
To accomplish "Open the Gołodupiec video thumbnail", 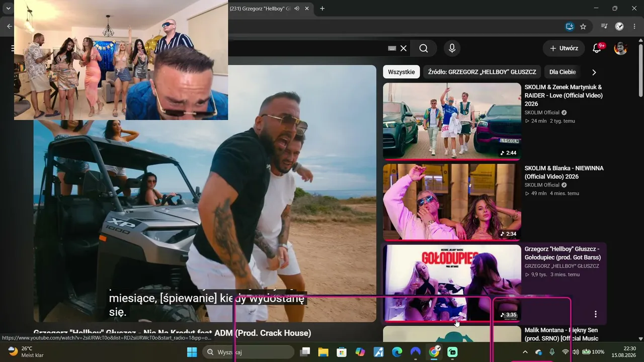I will pyautogui.click(x=452, y=283).
